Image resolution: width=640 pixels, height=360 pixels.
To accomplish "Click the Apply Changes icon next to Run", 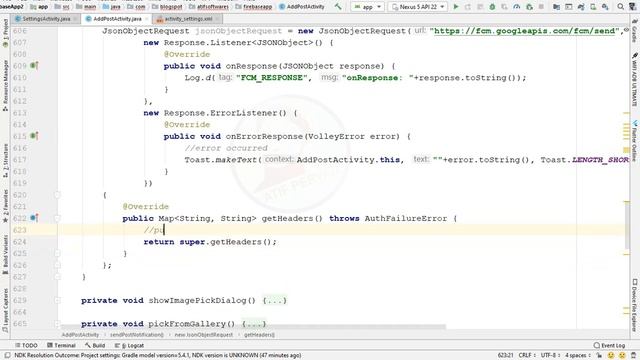I will pyautogui.click(x=468, y=7).
